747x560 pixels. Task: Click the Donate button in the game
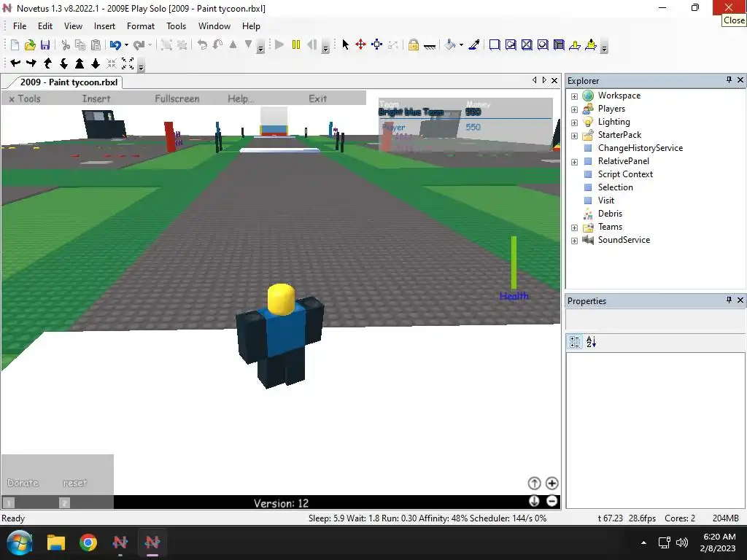23,483
